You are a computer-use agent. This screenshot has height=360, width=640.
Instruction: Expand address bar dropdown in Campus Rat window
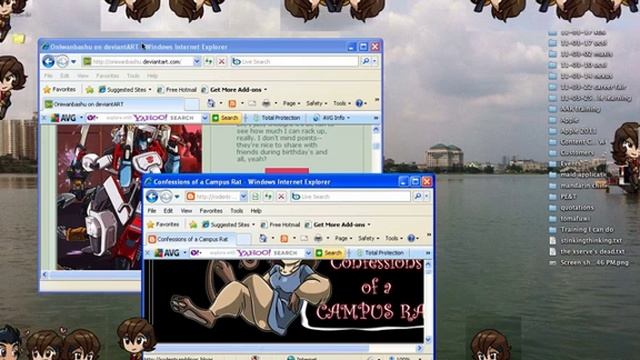pos(244,197)
